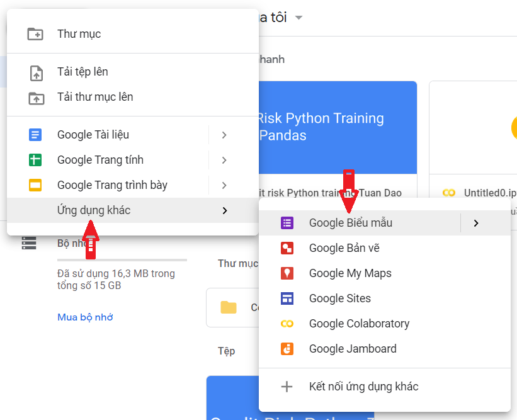Image resolution: width=517 pixels, height=420 pixels.
Task: Open the Risk Python Training Pandas thumbnail
Action: click(338, 127)
